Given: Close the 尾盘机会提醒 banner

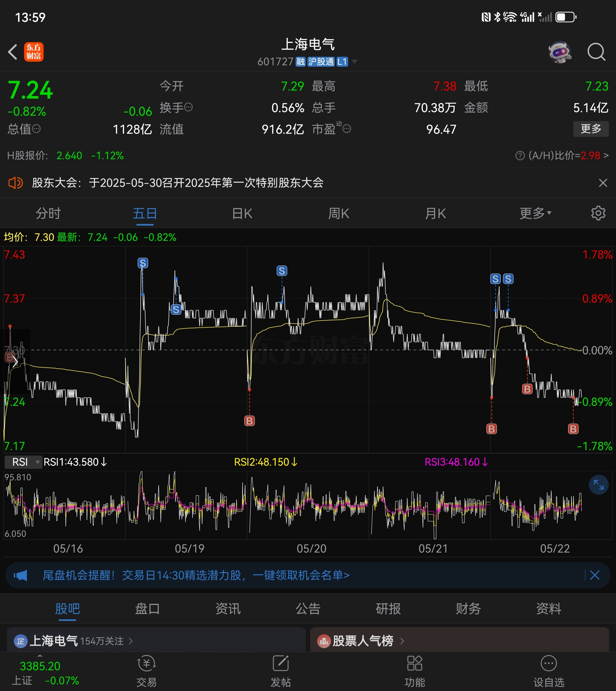Looking at the screenshot, I should [x=595, y=575].
